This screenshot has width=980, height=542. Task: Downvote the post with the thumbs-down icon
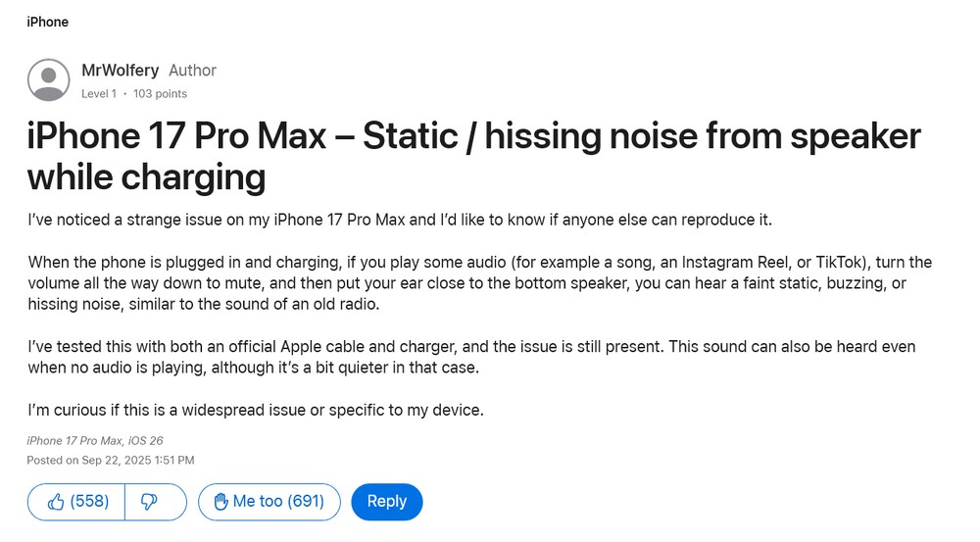coord(150,502)
